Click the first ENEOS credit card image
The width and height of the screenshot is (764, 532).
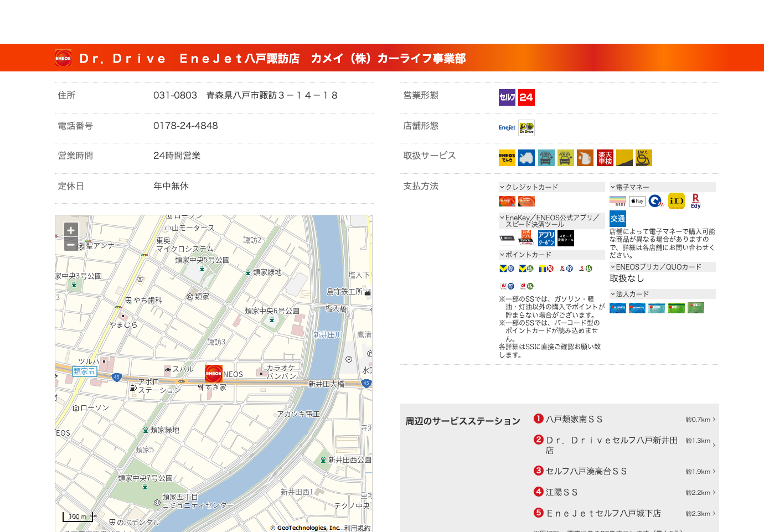click(507, 201)
